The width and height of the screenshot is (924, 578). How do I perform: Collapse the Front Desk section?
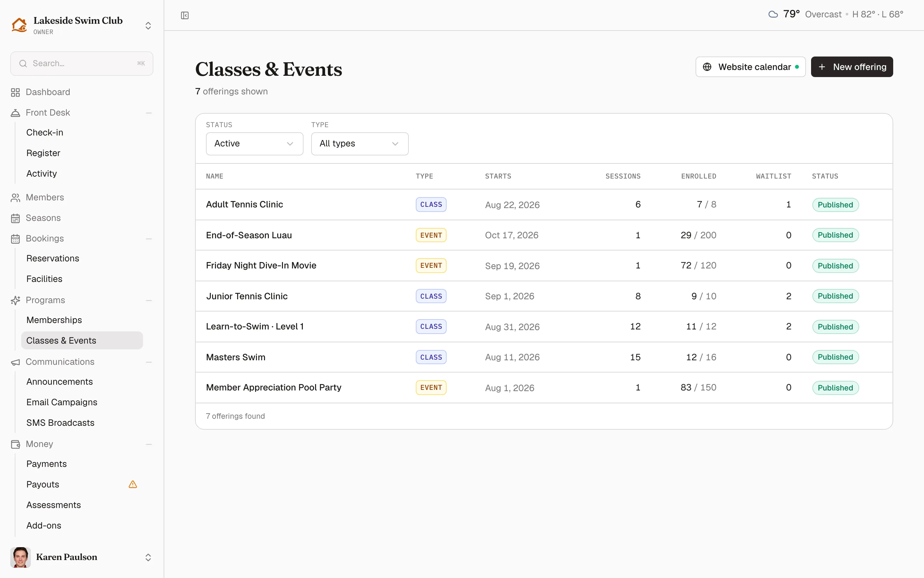pos(149,113)
